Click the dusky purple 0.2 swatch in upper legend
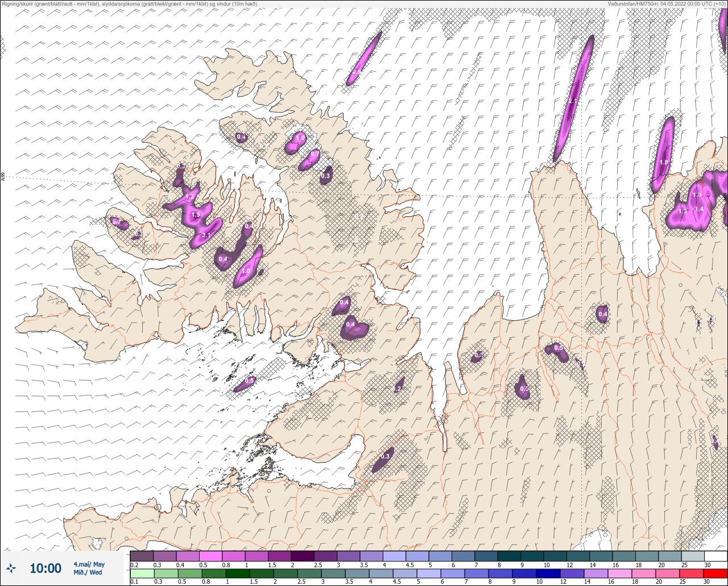728x586 pixels. (x=142, y=556)
